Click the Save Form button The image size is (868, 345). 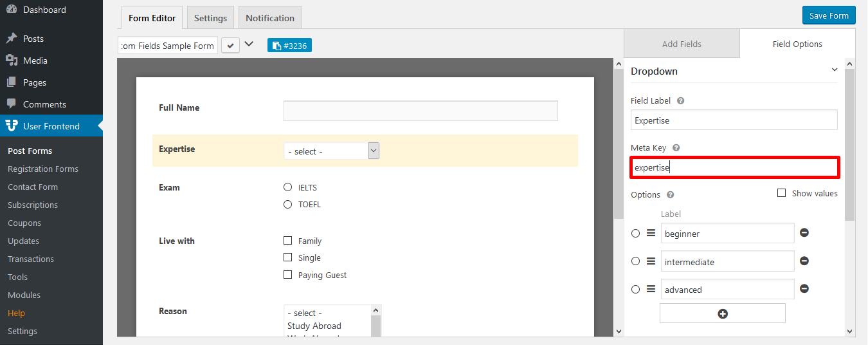click(829, 16)
